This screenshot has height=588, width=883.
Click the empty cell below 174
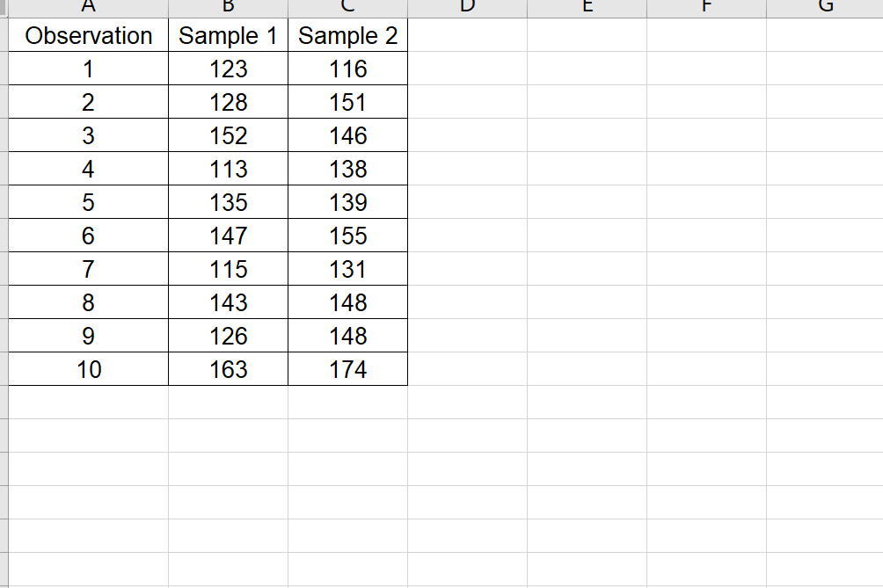(347, 403)
